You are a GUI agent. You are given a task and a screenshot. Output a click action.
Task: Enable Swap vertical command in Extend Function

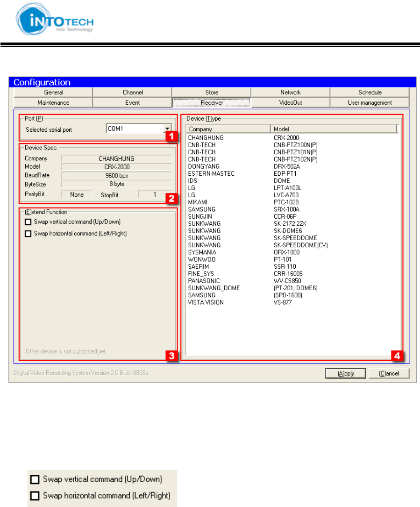click(28, 222)
